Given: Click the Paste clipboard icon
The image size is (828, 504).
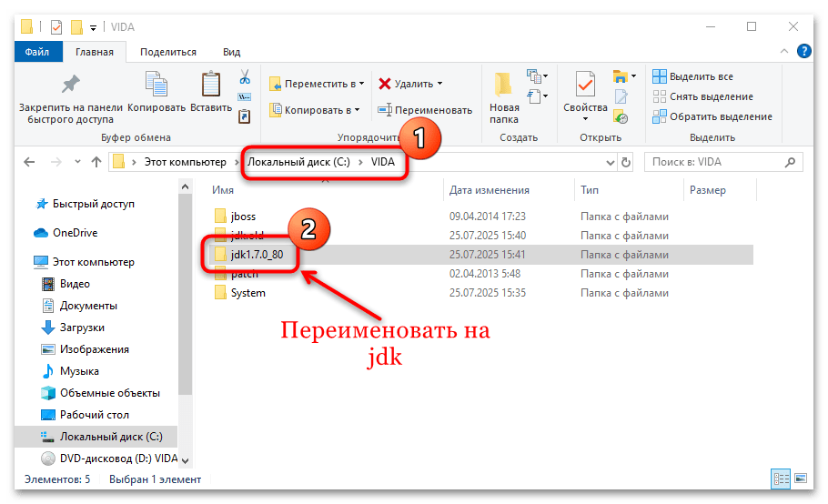Looking at the screenshot, I should (211, 85).
